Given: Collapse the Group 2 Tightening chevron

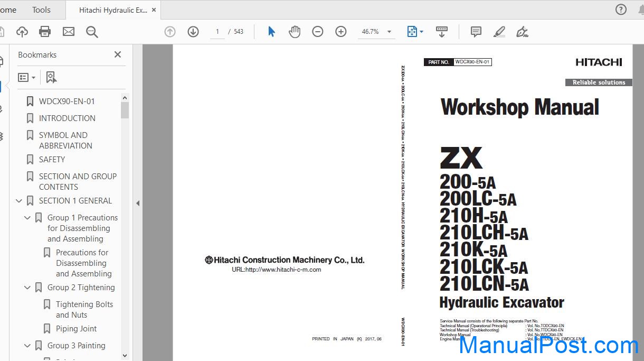Looking at the screenshot, I should [x=27, y=288].
